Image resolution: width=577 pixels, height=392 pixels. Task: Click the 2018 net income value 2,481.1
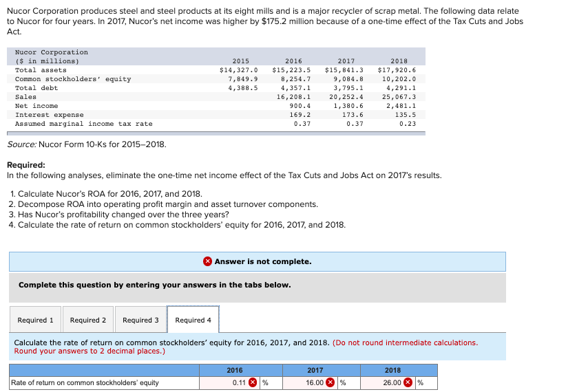point(401,106)
